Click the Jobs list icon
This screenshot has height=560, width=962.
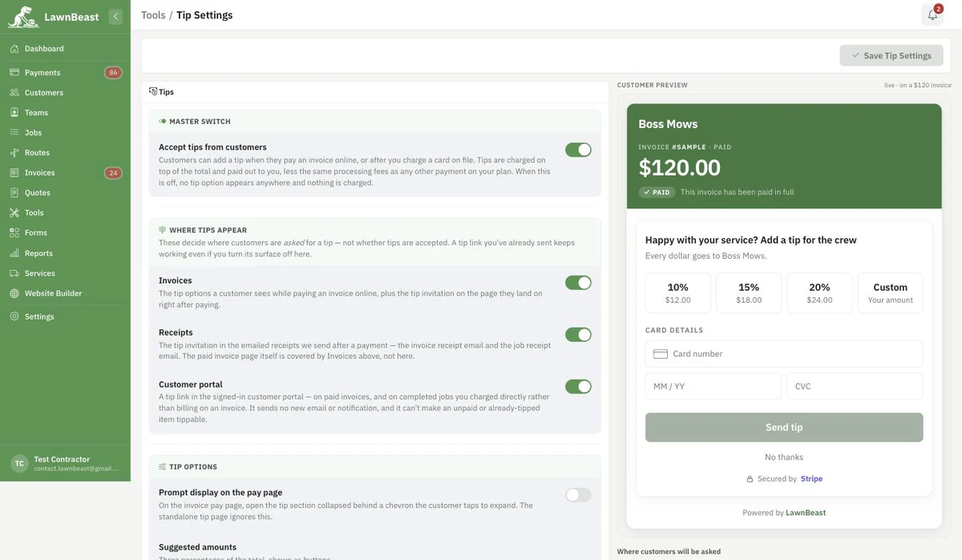pos(14,133)
